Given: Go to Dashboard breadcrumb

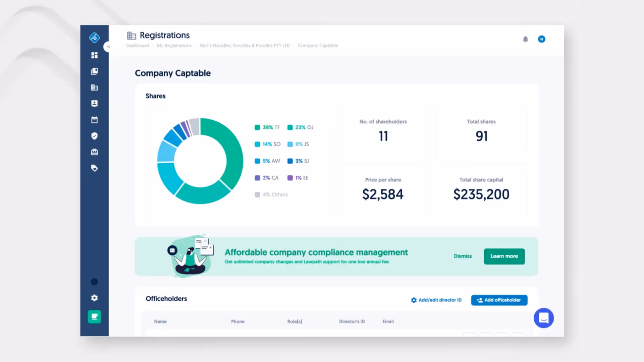Looking at the screenshot, I should pyautogui.click(x=138, y=46).
